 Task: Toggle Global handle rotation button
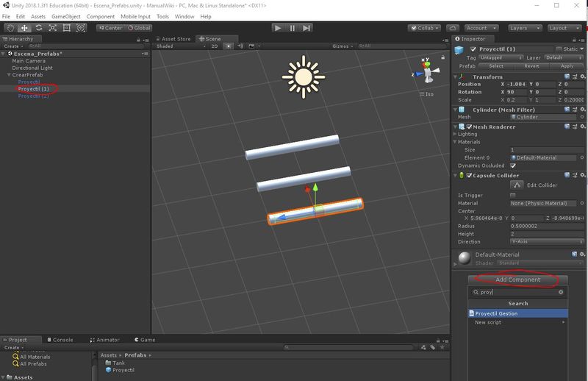pos(139,28)
